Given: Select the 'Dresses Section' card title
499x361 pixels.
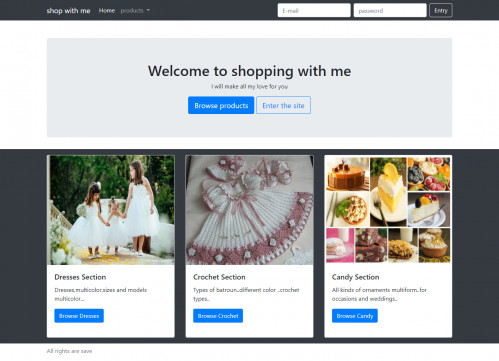Looking at the screenshot, I should click(80, 277).
